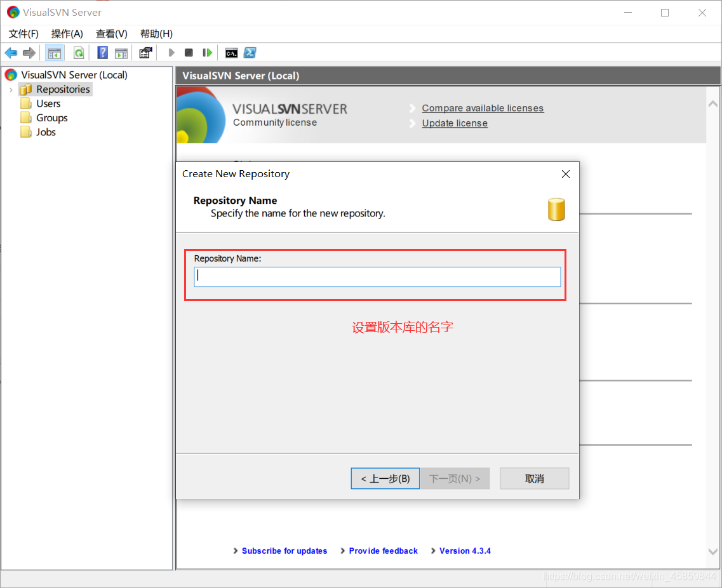722x588 pixels.
Task: Click the yellow repository cylinder icon
Action: click(556, 210)
